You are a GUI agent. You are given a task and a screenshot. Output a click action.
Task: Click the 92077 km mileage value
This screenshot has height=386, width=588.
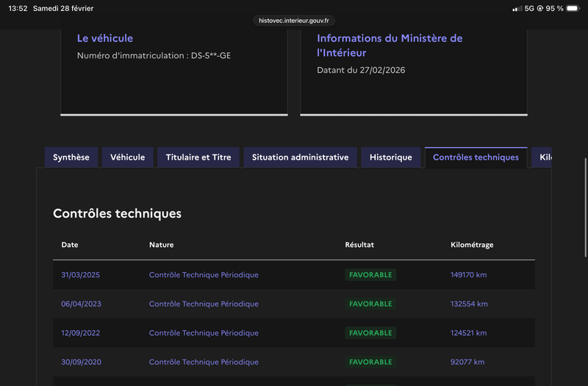tap(467, 362)
